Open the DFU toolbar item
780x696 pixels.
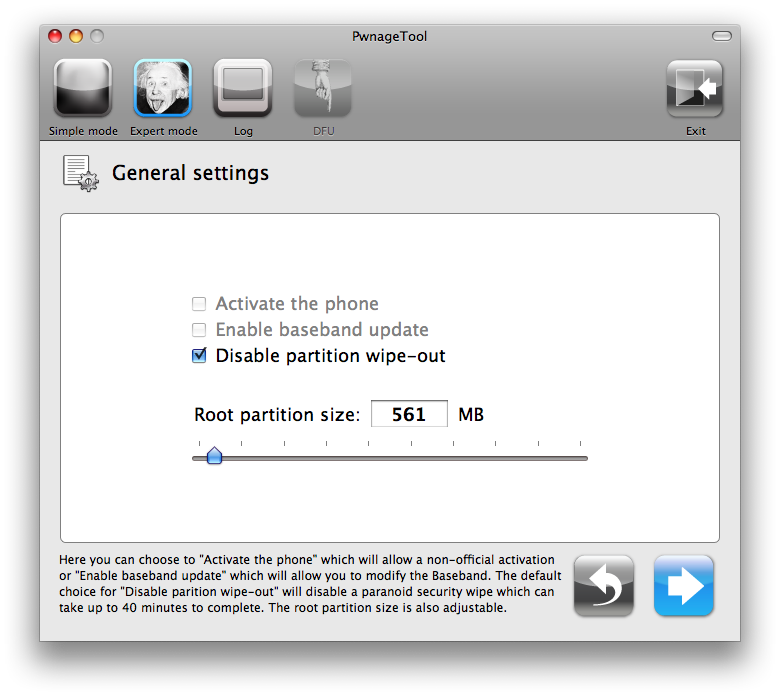(x=323, y=89)
